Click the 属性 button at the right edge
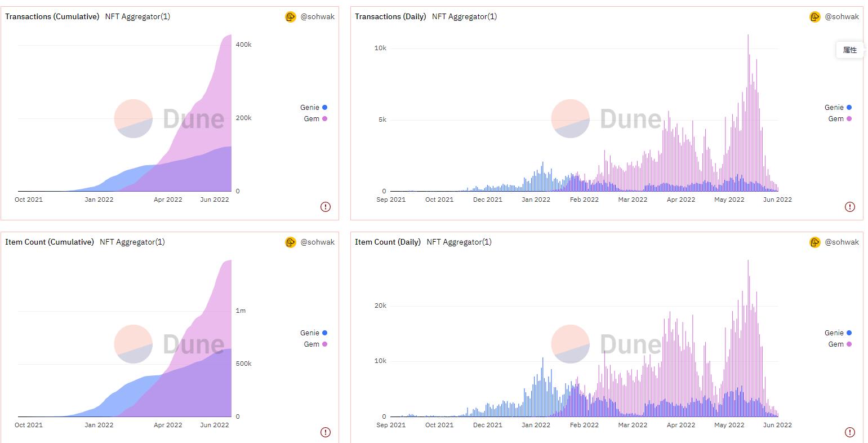 tap(849, 50)
